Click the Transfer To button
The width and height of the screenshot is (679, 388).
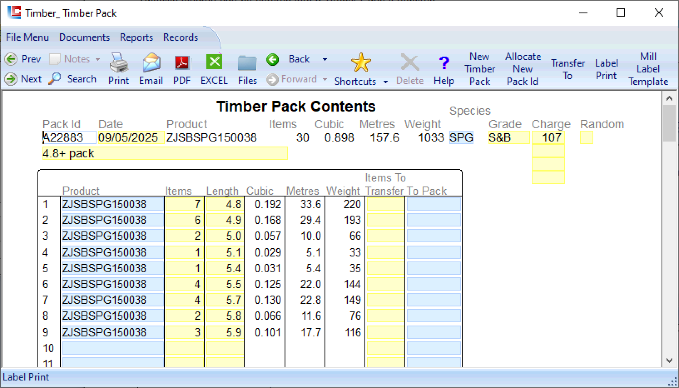pyautogui.click(x=568, y=69)
